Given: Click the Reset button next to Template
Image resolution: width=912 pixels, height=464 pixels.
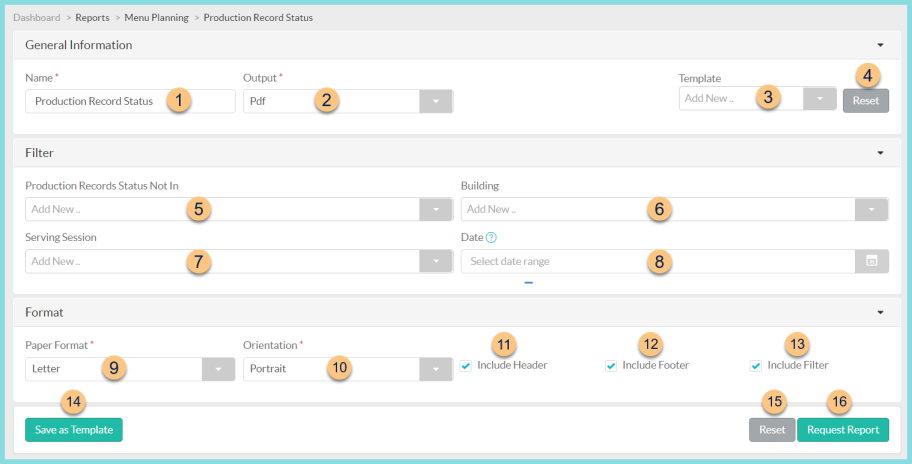Looking at the screenshot, I should point(865,101).
